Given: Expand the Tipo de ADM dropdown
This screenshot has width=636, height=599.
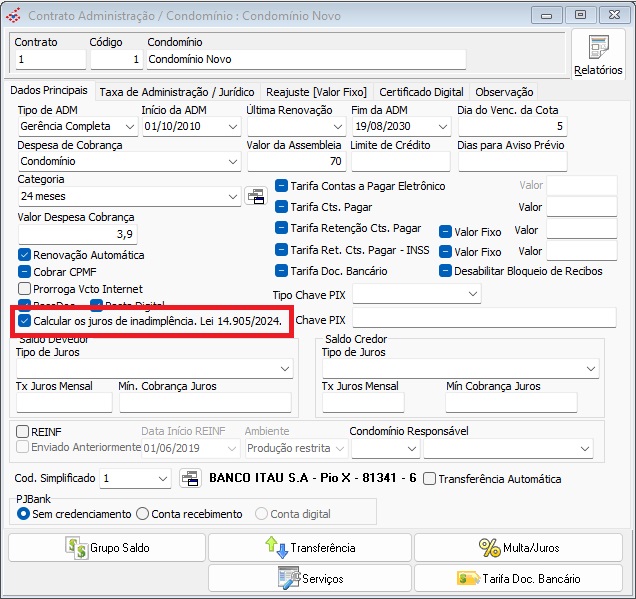Looking at the screenshot, I should coord(129,127).
